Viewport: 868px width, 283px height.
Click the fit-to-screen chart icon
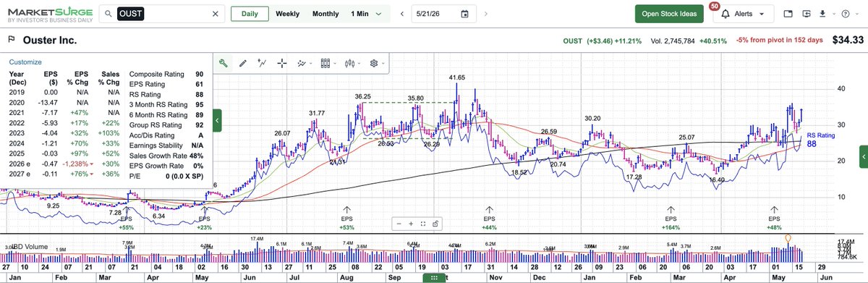point(422,224)
